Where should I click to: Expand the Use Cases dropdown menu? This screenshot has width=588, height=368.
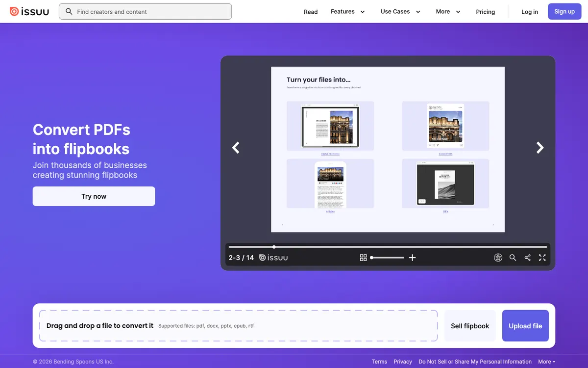[x=401, y=11]
